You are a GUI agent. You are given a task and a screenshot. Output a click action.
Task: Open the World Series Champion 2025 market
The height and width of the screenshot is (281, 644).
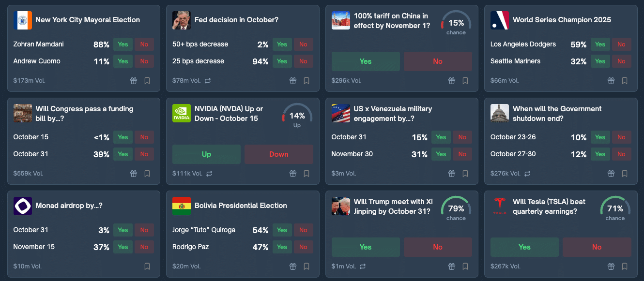pos(562,20)
